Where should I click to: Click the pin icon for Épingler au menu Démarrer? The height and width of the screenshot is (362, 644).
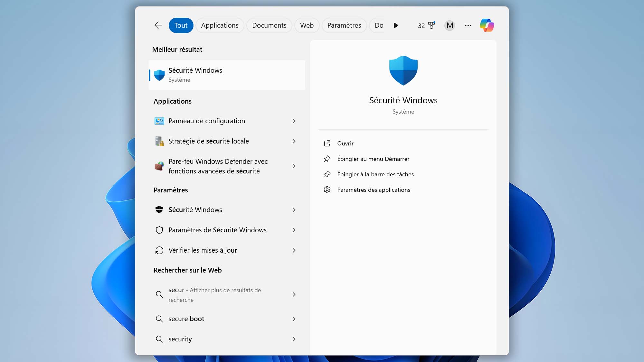point(327,159)
